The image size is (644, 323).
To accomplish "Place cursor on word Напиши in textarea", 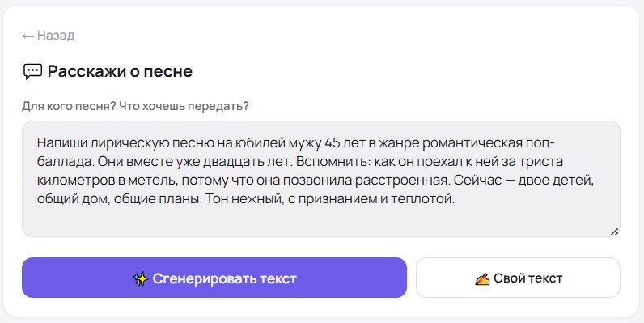I will pos(62,143).
